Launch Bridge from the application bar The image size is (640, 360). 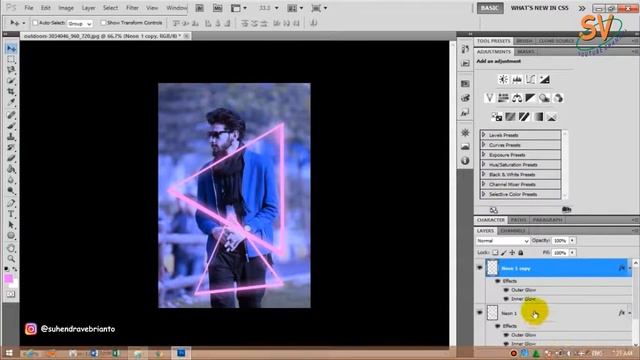200,8
